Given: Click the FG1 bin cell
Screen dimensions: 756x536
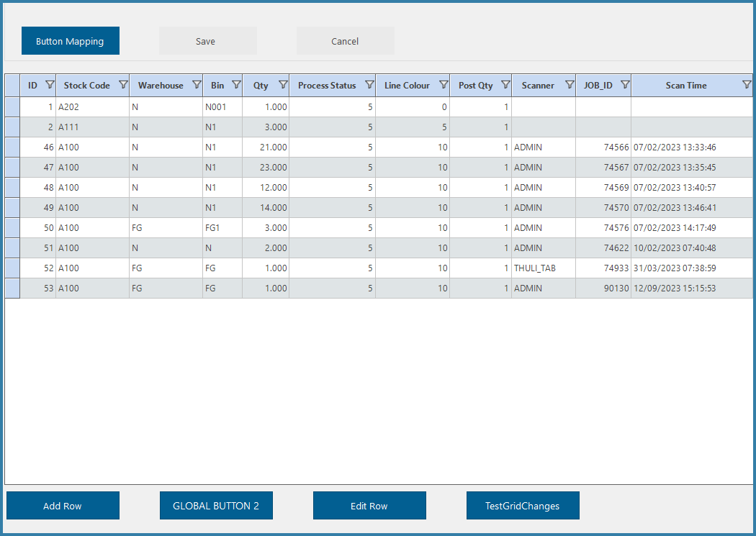Looking at the screenshot, I should [222, 228].
